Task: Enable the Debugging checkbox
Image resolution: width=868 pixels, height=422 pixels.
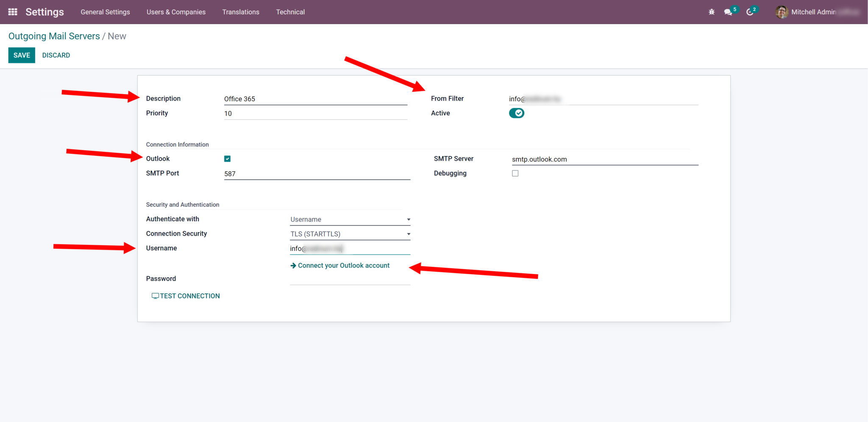Action: 515,173
